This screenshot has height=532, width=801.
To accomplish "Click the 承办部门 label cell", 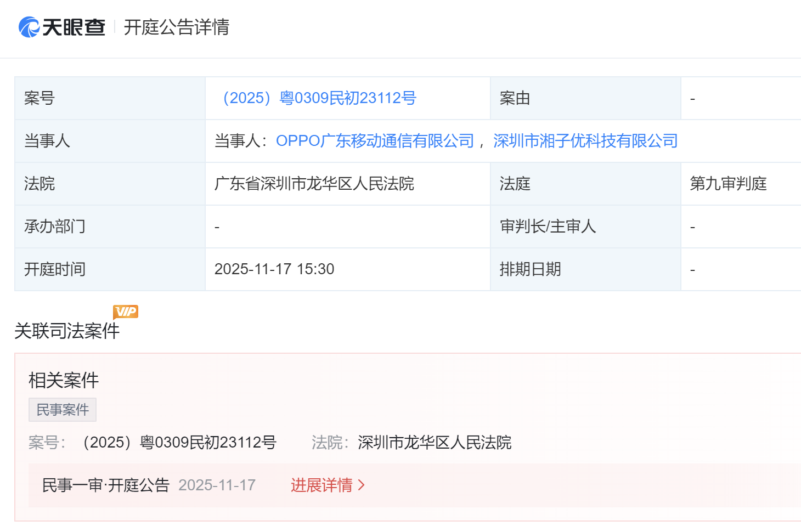I will [x=110, y=227].
